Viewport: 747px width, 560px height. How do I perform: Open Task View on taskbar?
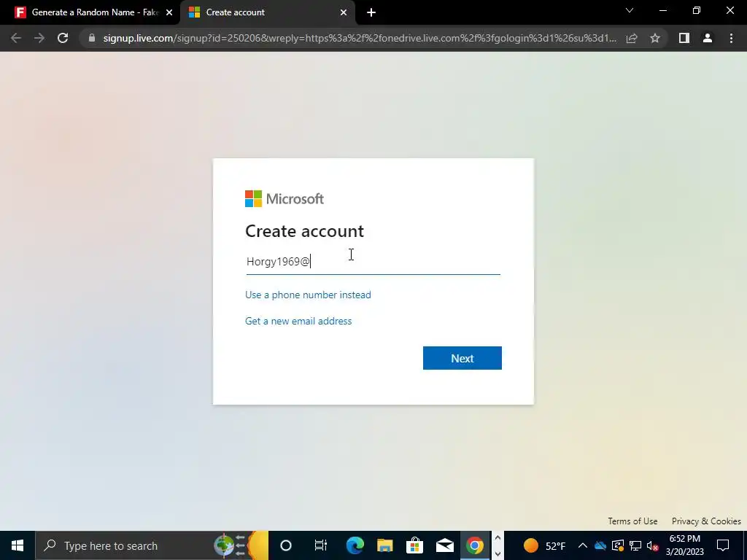320,545
